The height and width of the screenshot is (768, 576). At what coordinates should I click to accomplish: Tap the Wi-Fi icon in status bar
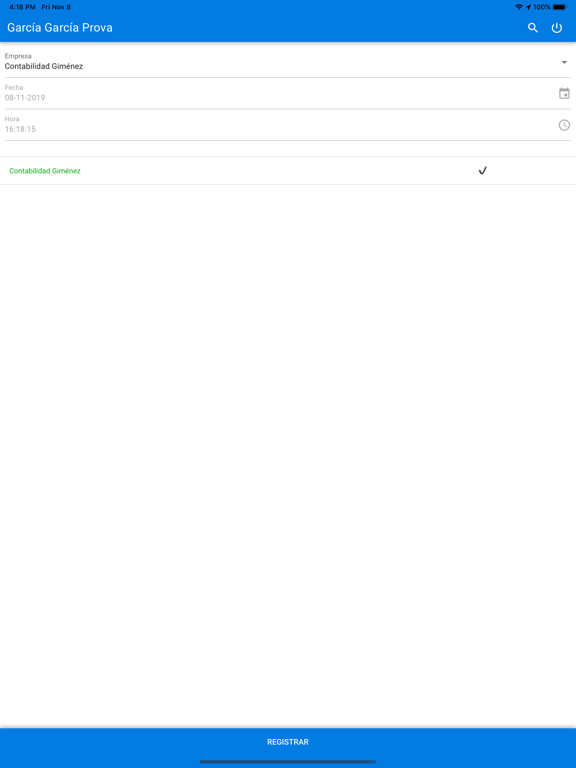[519, 7]
